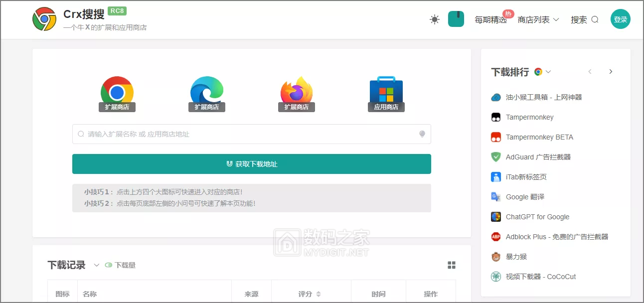Click the lightbulb hint icon in search box

pyautogui.click(x=422, y=134)
